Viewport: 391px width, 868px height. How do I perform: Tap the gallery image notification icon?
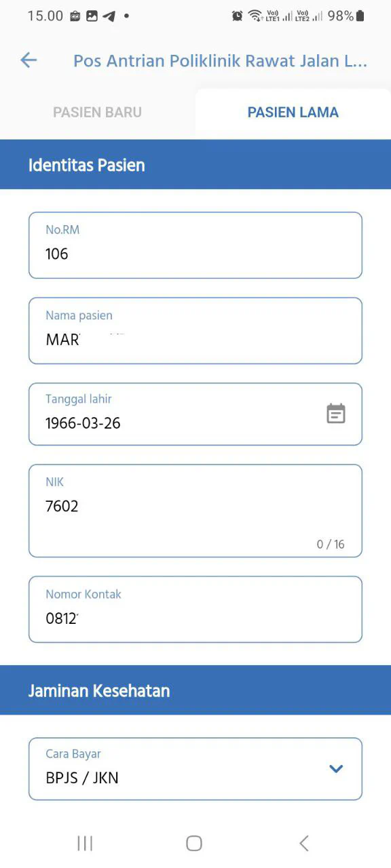click(x=92, y=16)
